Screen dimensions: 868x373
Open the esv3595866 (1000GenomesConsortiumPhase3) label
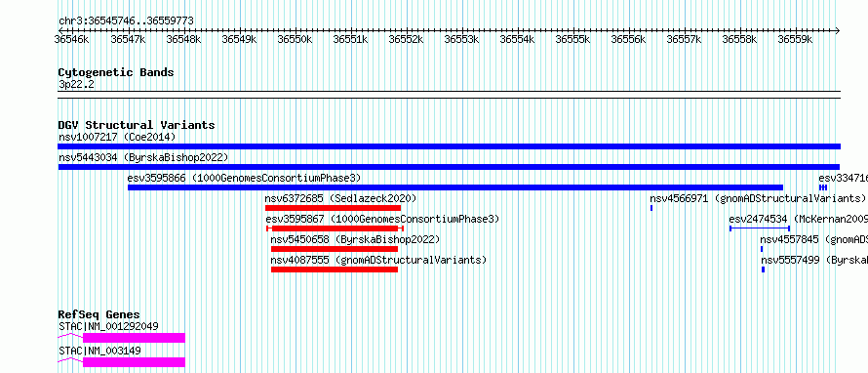(244, 178)
